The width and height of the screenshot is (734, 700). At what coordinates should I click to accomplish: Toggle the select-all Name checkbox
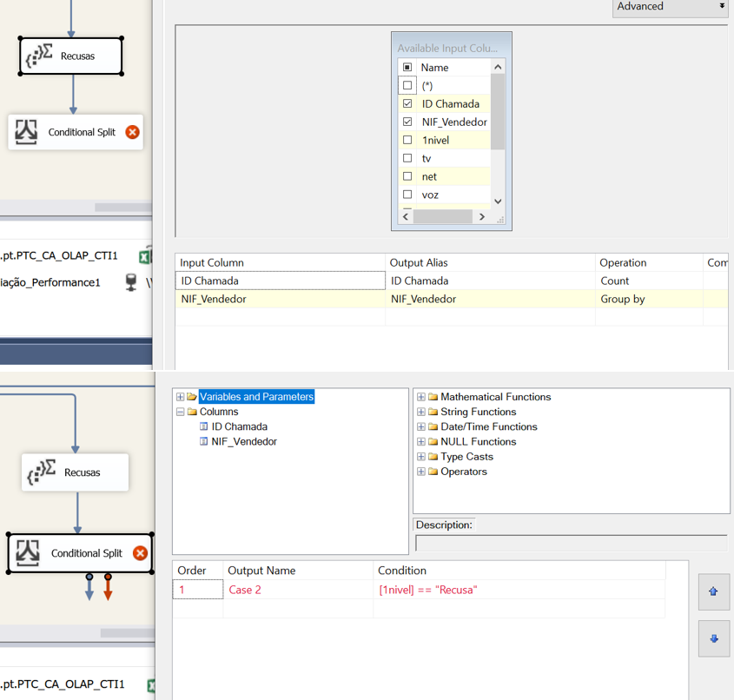point(407,67)
